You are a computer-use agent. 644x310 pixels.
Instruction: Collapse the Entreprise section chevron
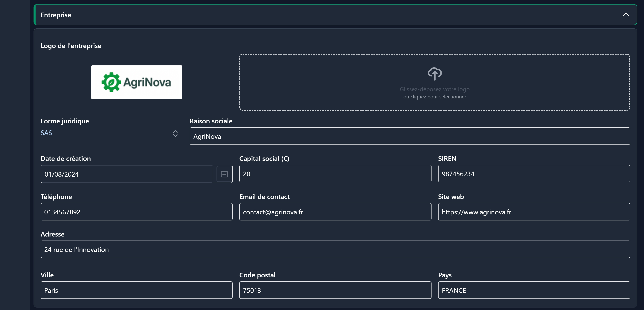(626, 14)
